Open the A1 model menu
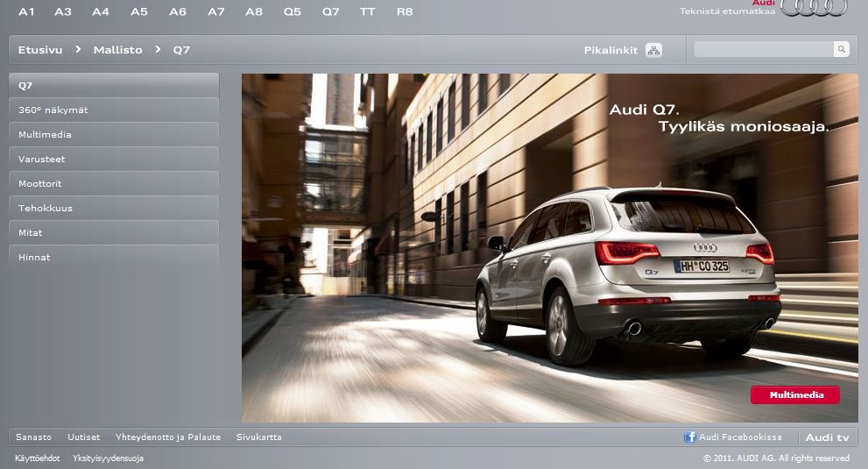Image resolution: width=868 pixels, height=469 pixels. coord(26,12)
